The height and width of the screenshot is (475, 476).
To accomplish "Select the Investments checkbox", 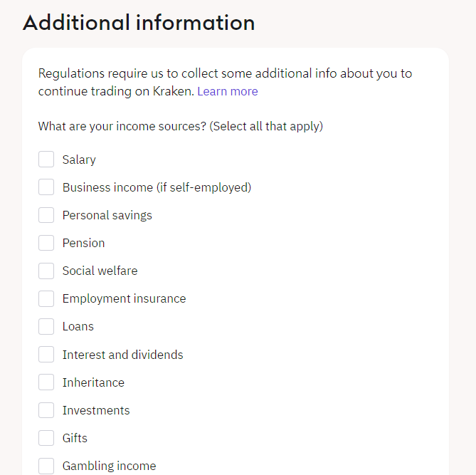I will 46,410.
